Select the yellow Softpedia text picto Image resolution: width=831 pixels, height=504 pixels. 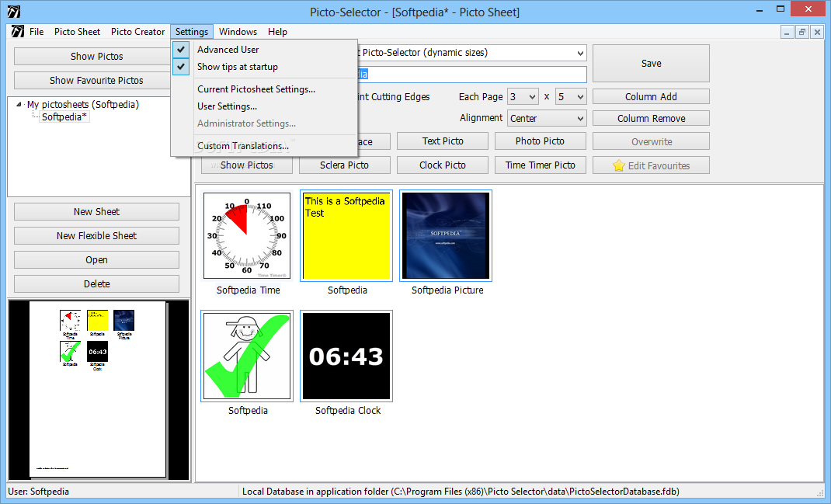pos(346,236)
